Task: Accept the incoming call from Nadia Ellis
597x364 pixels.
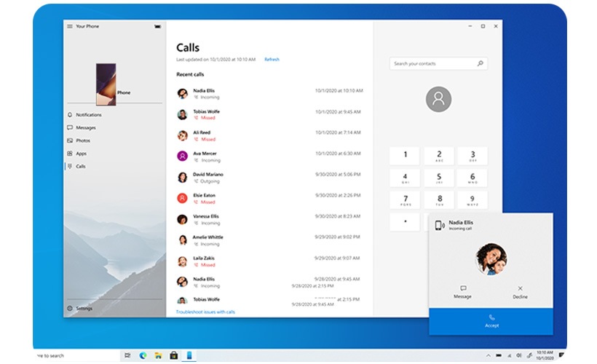Action: click(491, 321)
